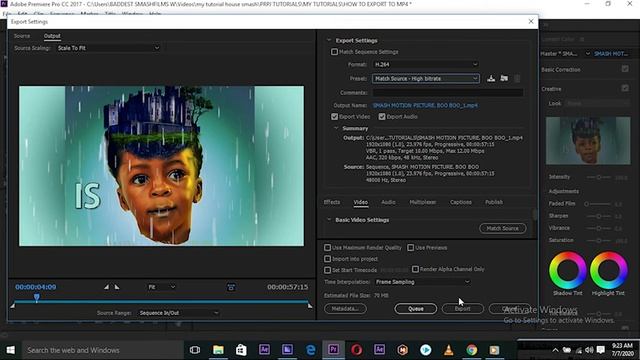
Task: Open the Audio tab
Action: click(388, 202)
